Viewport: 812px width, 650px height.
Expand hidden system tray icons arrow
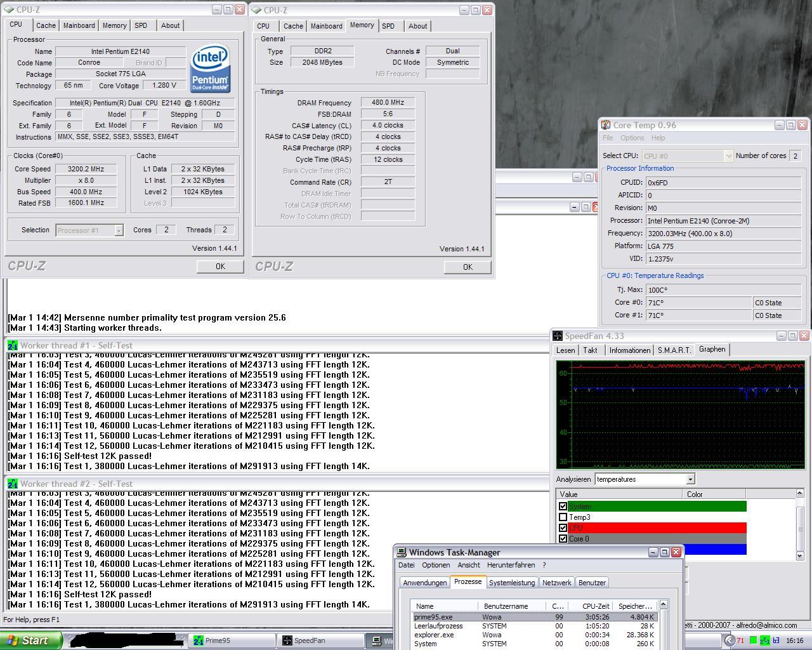[730, 640]
